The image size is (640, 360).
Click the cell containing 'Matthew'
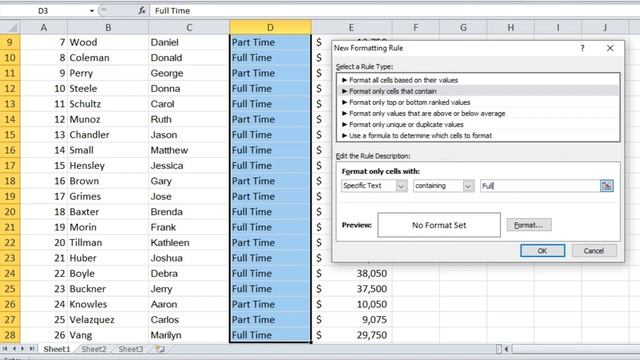(189, 150)
